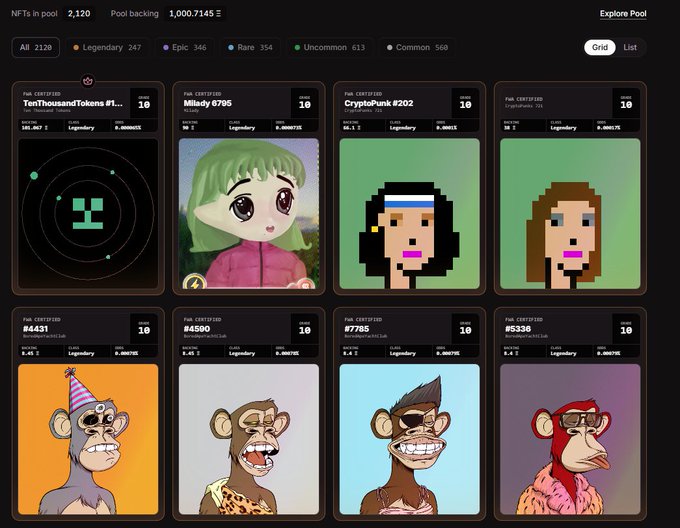Filter by Epic 346
This screenshot has width=680, height=528.
coord(185,47)
